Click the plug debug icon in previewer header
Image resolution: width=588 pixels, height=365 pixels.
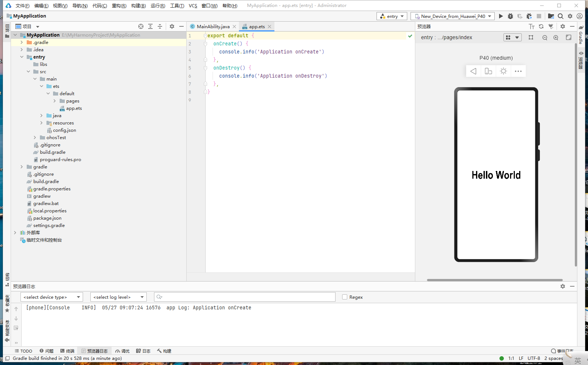[x=551, y=26]
